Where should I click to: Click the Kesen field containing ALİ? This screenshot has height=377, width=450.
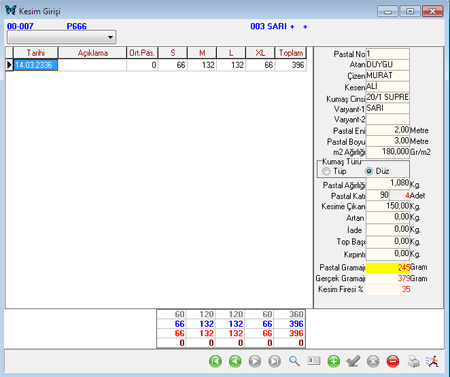tap(387, 87)
